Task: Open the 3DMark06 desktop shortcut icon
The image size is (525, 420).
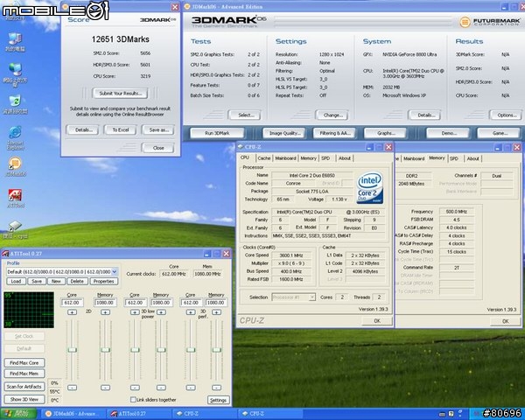Action: [15, 164]
